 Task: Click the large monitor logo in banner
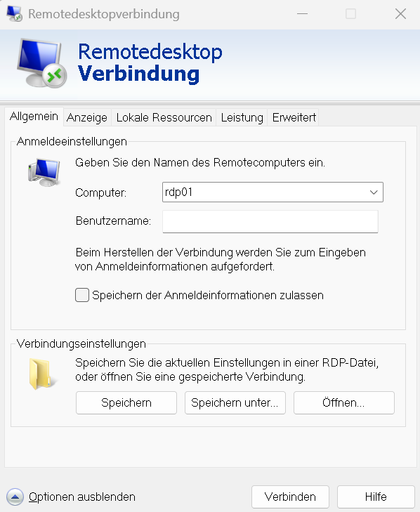pos(42,63)
